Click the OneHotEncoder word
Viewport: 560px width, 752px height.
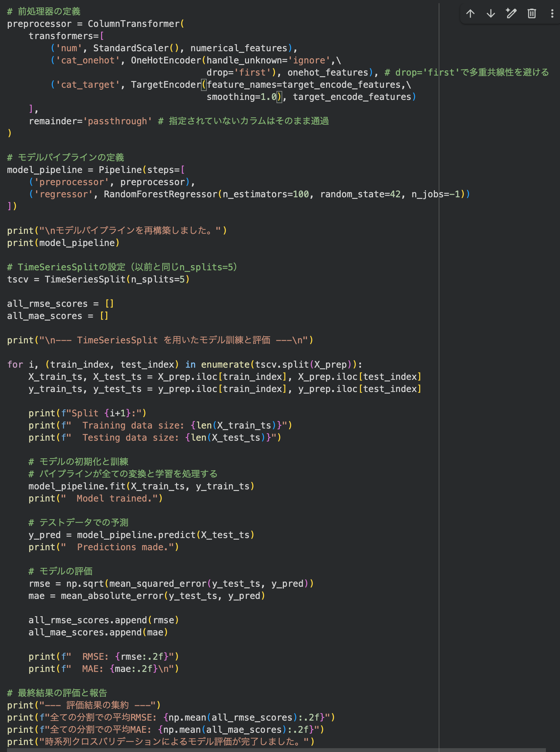click(x=166, y=61)
